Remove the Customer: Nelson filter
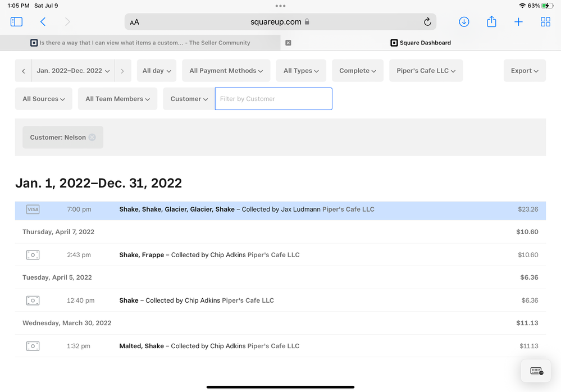The width and height of the screenshot is (561, 392). coord(92,138)
